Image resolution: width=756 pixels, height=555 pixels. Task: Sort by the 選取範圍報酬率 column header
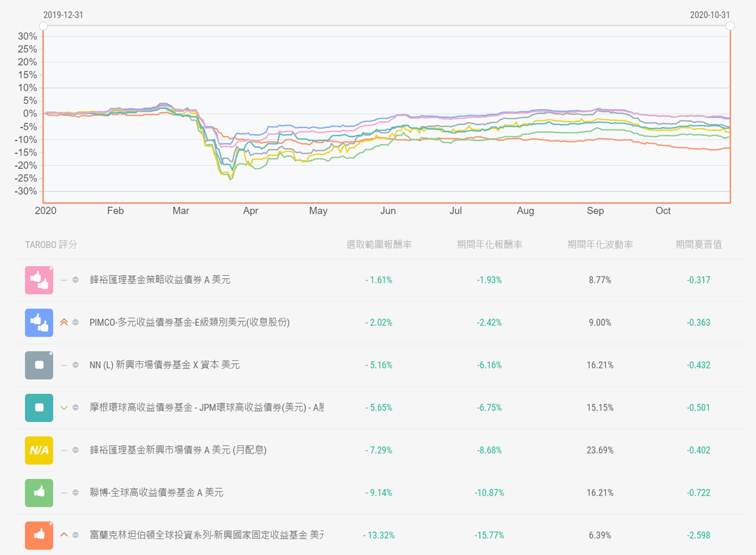tap(379, 245)
